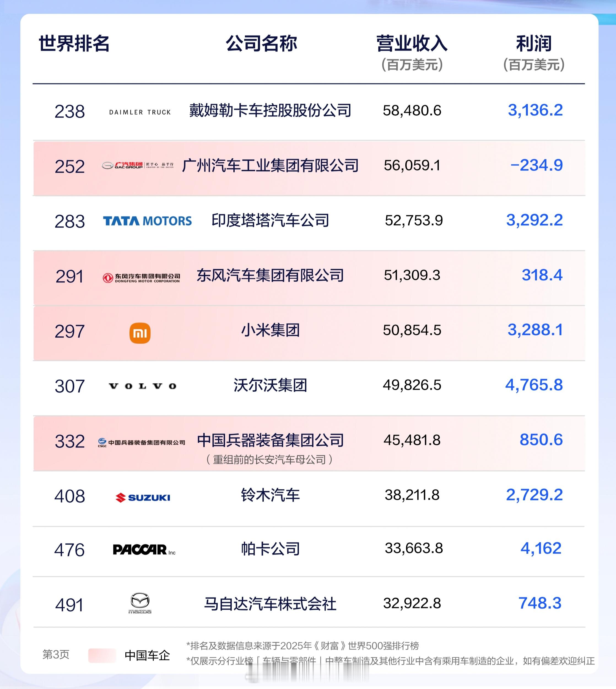Click profit value 748.3
Screen dimensions: 616x689
coord(540,603)
